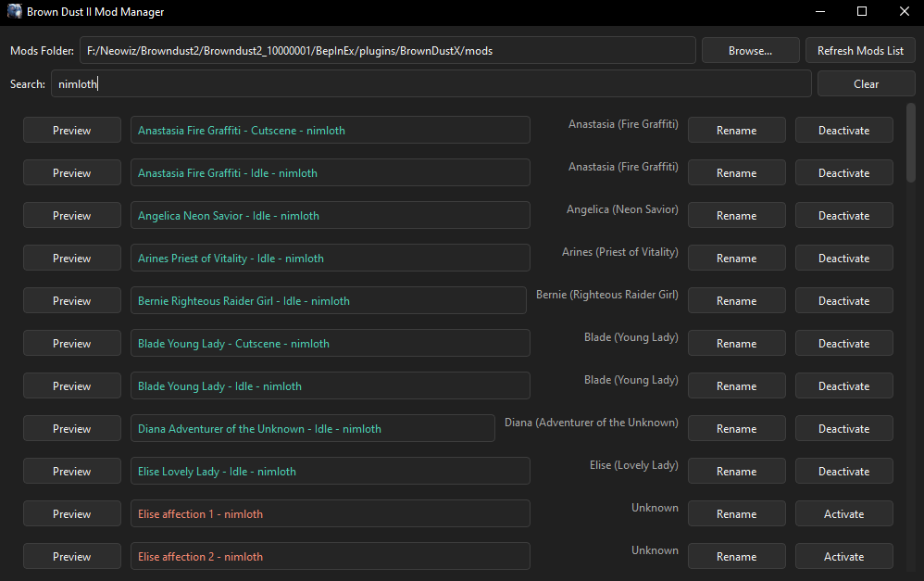Deactivate the Diana Adventurer of the Unknown mod
This screenshot has height=581, width=924.
[x=843, y=428]
